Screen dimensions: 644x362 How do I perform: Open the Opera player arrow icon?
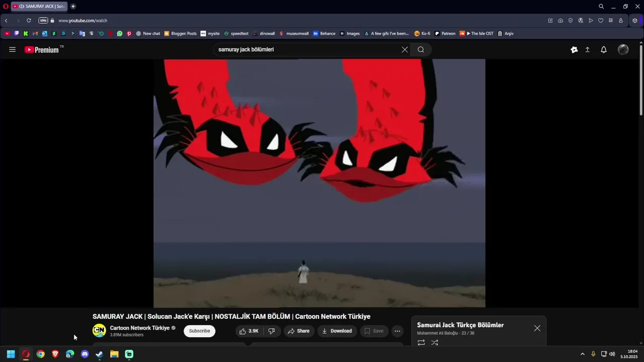[591, 21]
